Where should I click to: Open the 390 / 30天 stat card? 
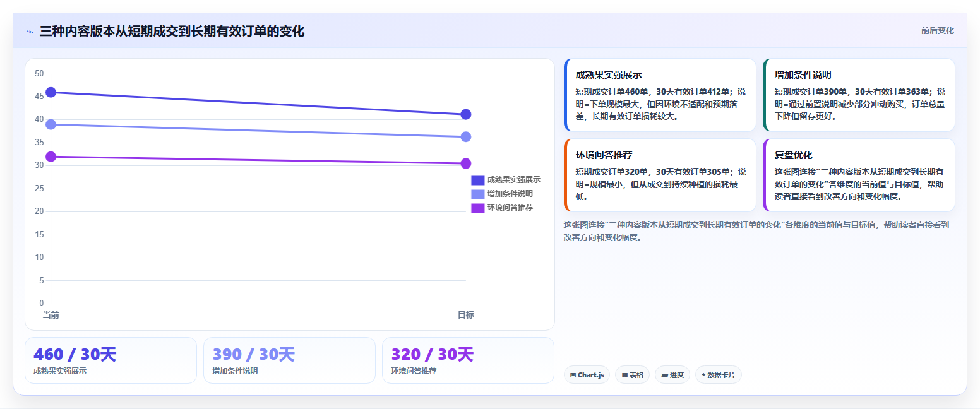tap(289, 360)
